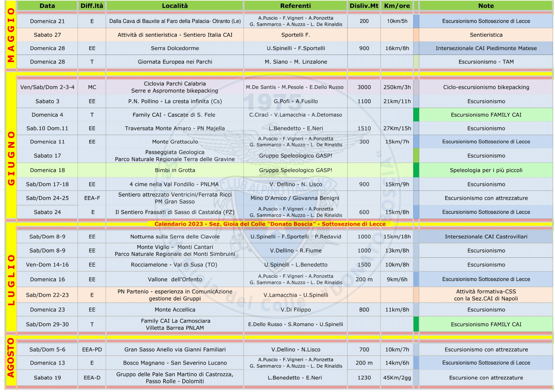This screenshot has height=392, width=555.
Task: Click the 'Data' column header
Action: click(47, 6)
